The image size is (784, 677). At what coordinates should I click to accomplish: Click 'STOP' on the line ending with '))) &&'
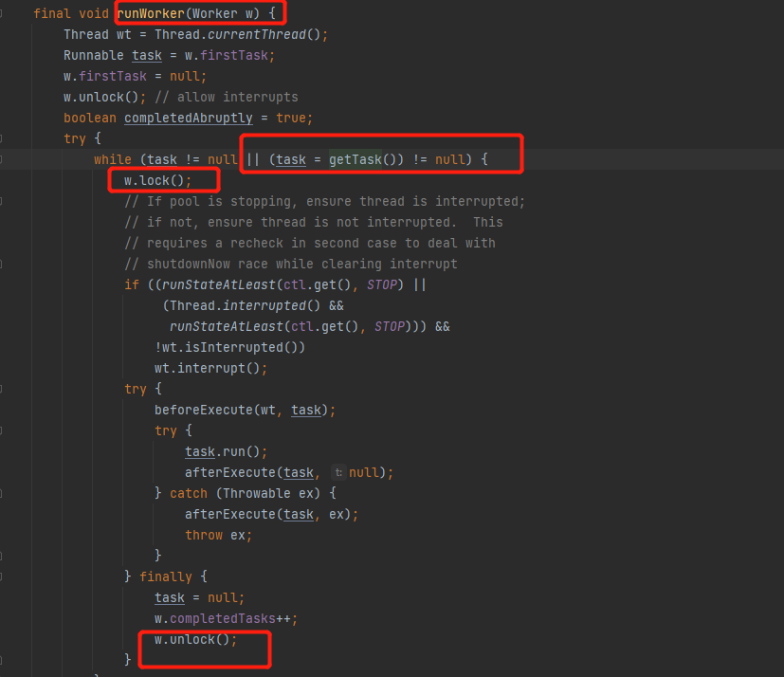pos(389,327)
